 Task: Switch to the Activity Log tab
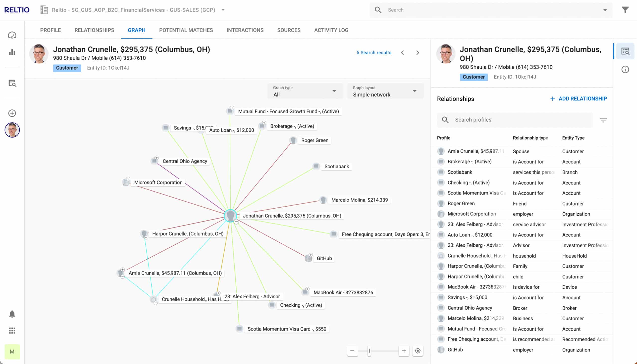pos(331,30)
